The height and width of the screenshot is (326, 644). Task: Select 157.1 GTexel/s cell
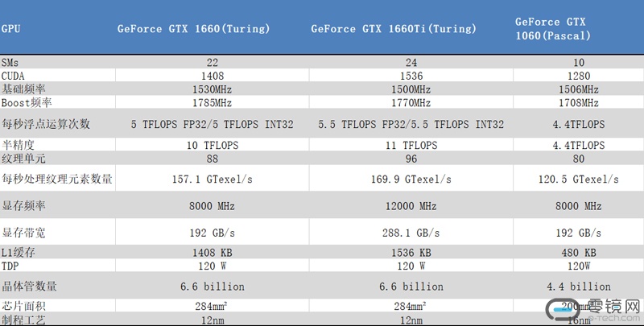(213, 180)
